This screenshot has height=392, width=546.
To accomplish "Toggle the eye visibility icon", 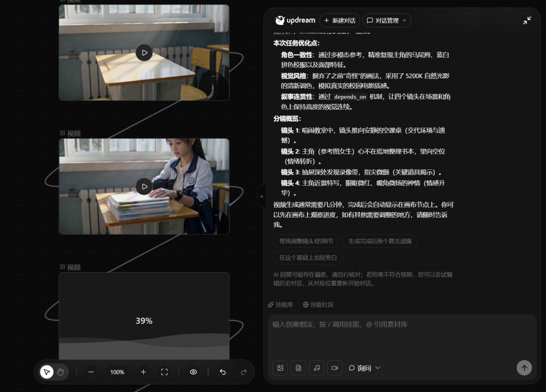I will tap(193, 372).
